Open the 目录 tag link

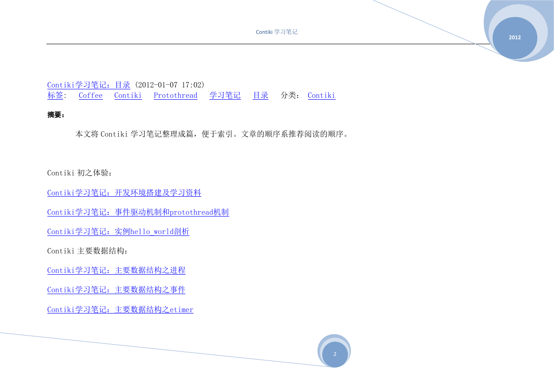pos(261,95)
